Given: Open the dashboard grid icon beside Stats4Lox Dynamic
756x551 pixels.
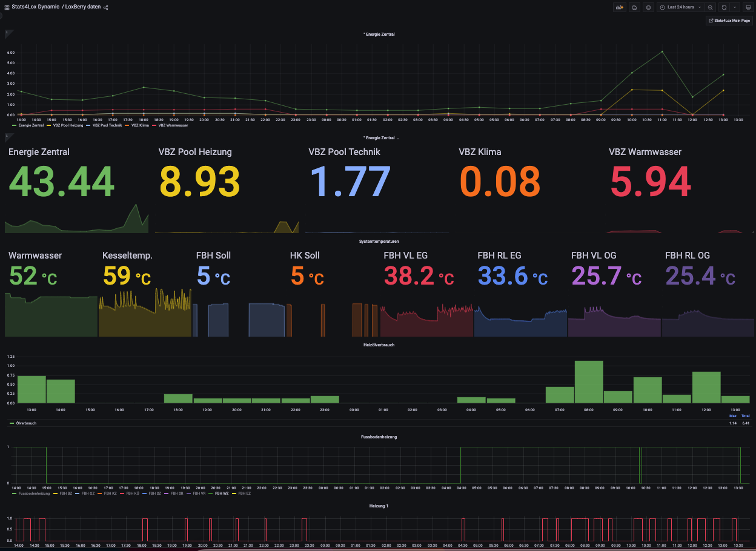Looking at the screenshot, I should tap(7, 7).
